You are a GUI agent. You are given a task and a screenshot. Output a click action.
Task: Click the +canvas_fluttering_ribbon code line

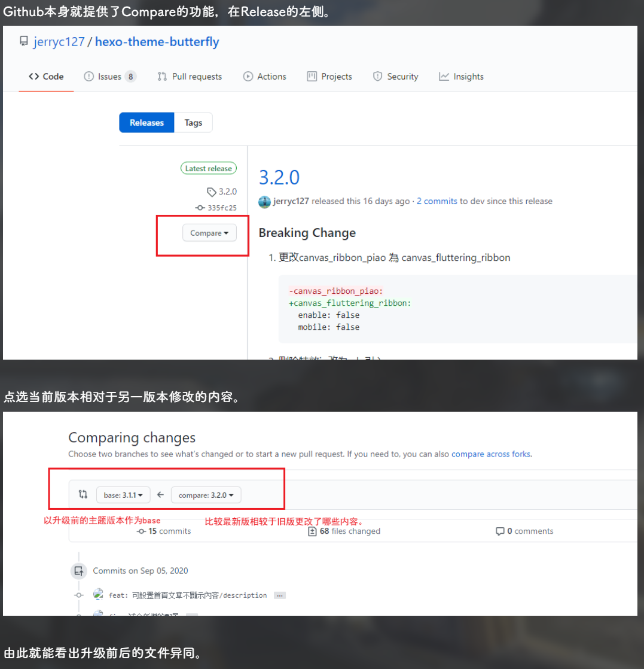350,303
